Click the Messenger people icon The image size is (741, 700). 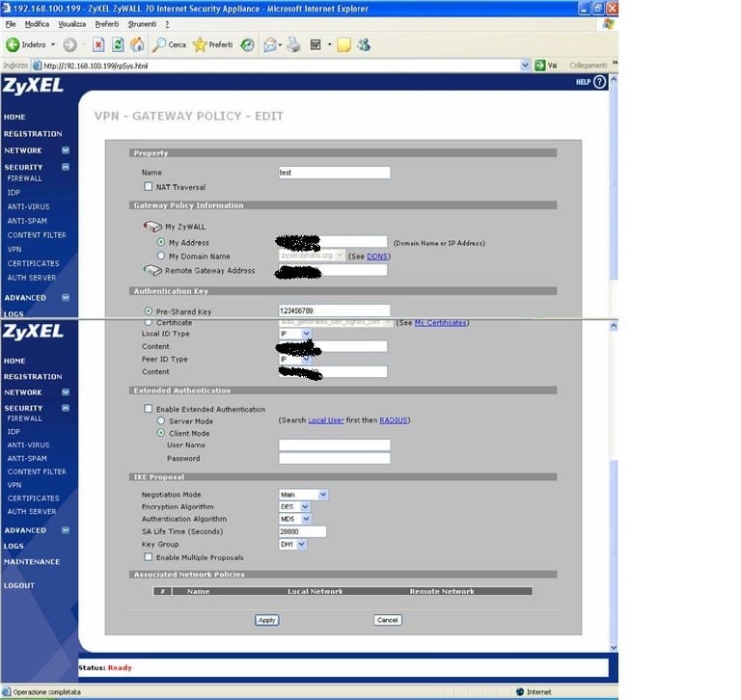point(364,45)
